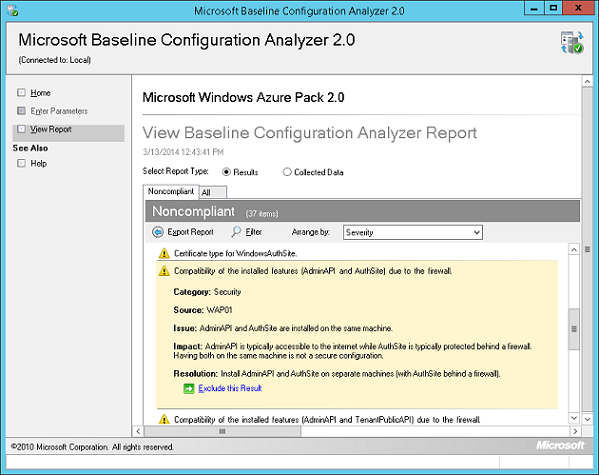Click warning icon beside AdminAPI and AuthSite result

[x=164, y=271]
